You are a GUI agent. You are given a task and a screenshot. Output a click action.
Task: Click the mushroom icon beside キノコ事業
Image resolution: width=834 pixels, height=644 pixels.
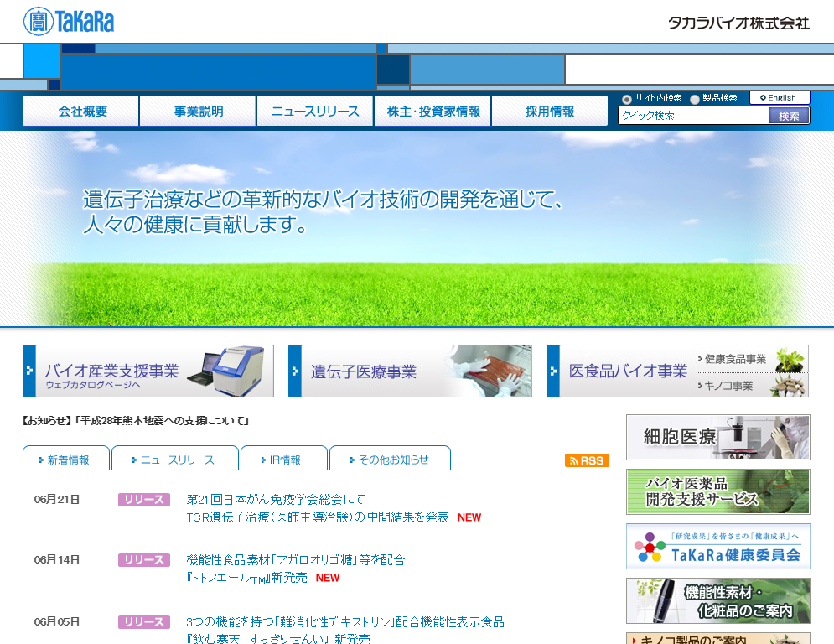pyautogui.click(x=790, y=386)
